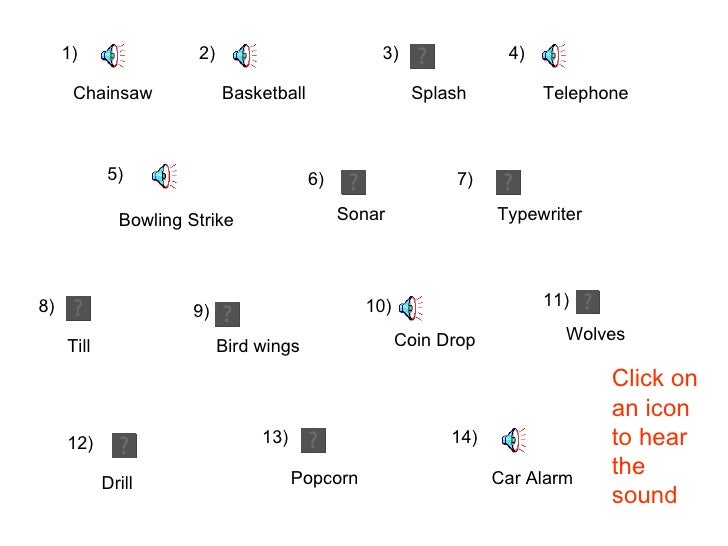The image size is (728, 546).
Task: Click the Drill question mark box
Action: click(124, 445)
